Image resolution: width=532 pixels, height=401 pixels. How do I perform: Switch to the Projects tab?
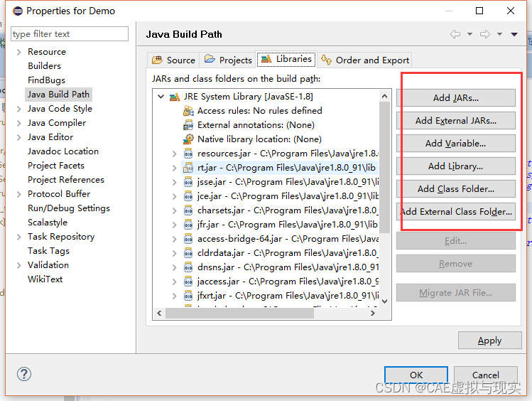point(228,60)
